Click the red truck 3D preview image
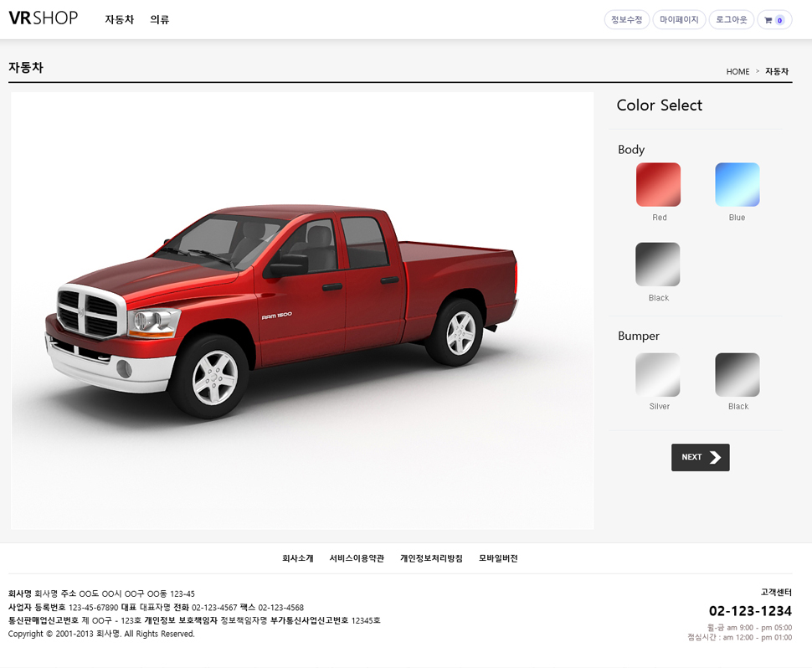The height and width of the screenshot is (668, 812). coord(301,310)
